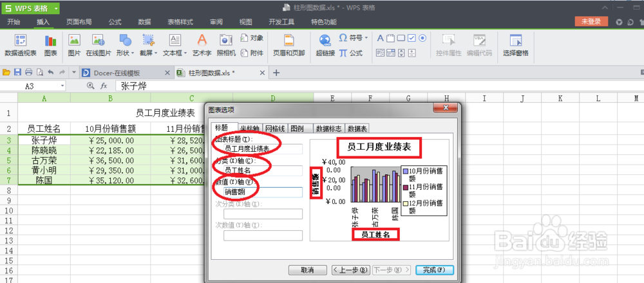Open 选择窗格 selection pane
This screenshot has height=283, width=644.
click(515, 45)
